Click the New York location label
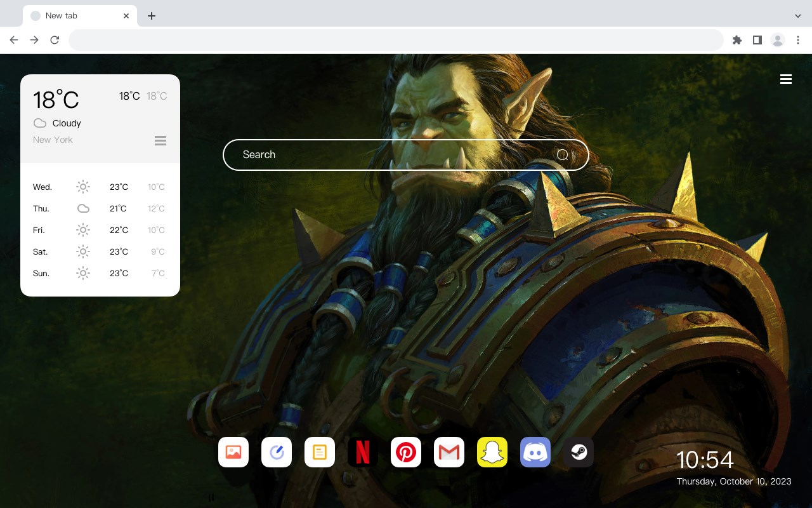 click(53, 140)
